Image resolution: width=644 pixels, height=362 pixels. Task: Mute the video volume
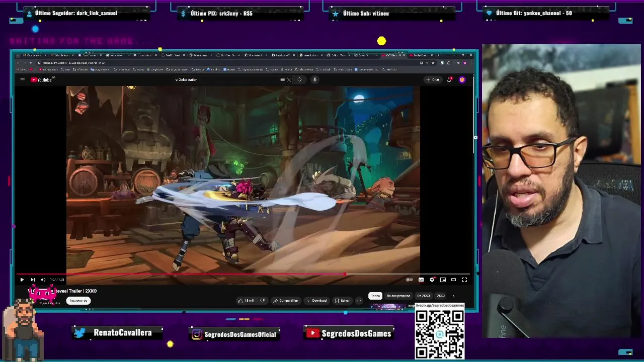(43, 280)
